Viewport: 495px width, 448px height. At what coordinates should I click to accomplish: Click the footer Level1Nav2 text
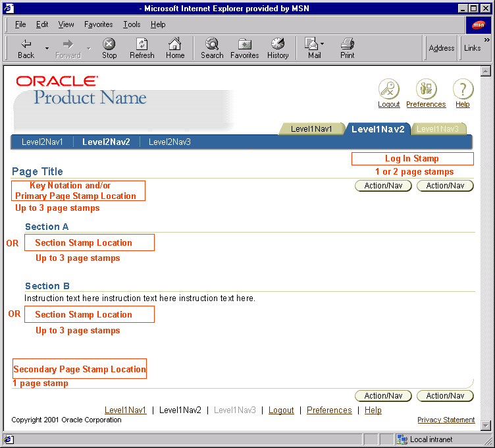point(180,410)
